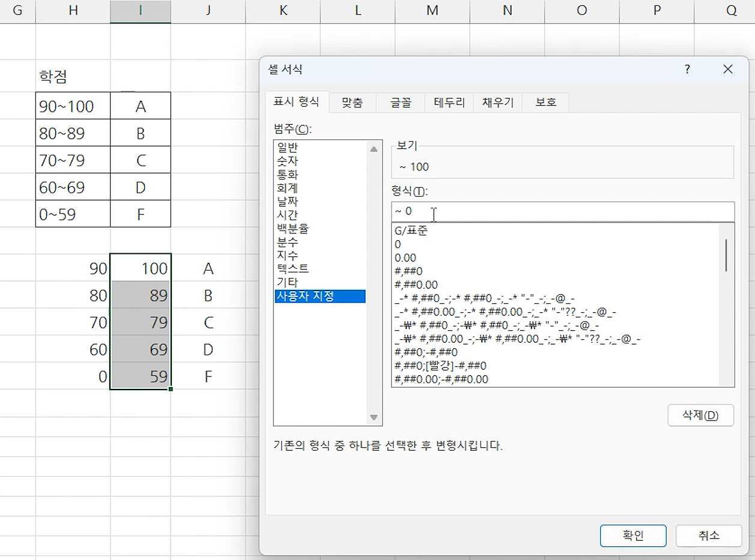This screenshot has width=755, height=560.
Task: Click the cell with value 100
Action: 141,268
